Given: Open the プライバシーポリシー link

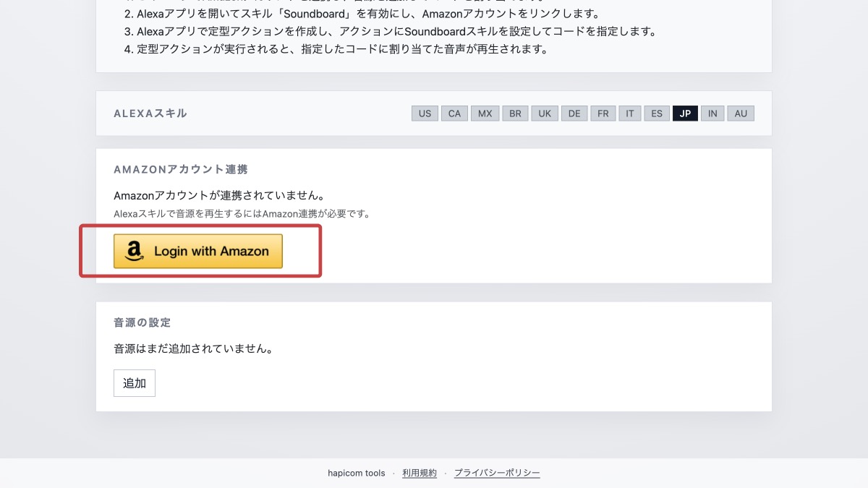Looking at the screenshot, I should pos(497,473).
